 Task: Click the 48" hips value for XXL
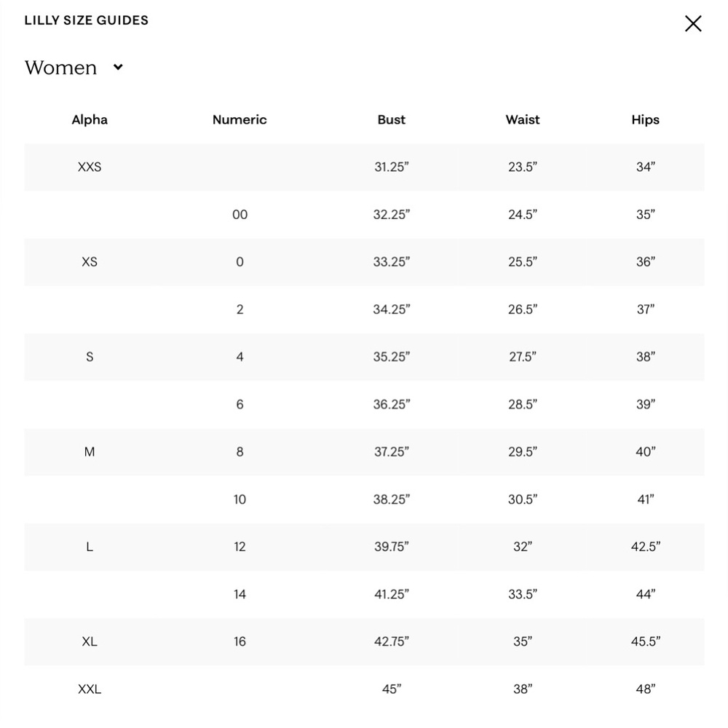645,689
